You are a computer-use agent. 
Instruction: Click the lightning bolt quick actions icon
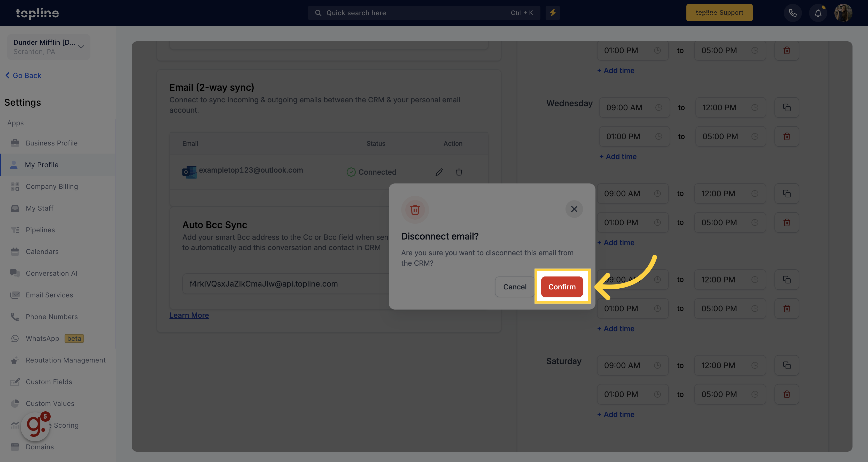pos(552,13)
